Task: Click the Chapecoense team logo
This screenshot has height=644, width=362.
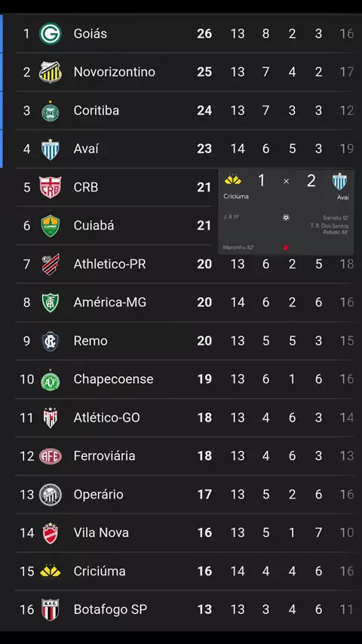Action: pos(50,380)
